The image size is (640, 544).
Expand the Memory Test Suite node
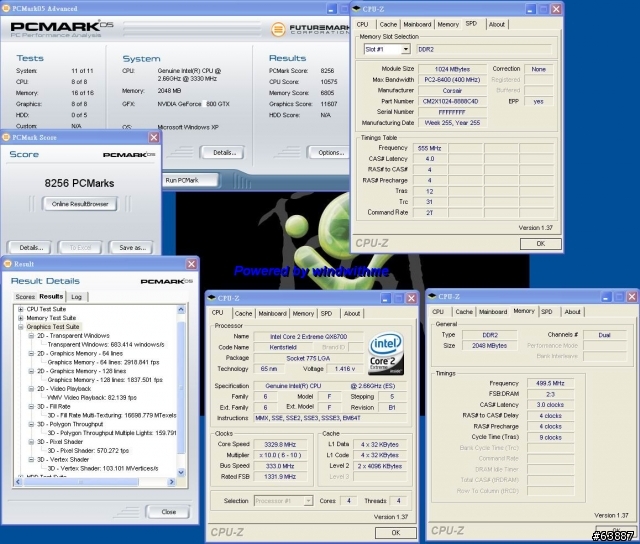pyautogui.click(x=20, y=318)
